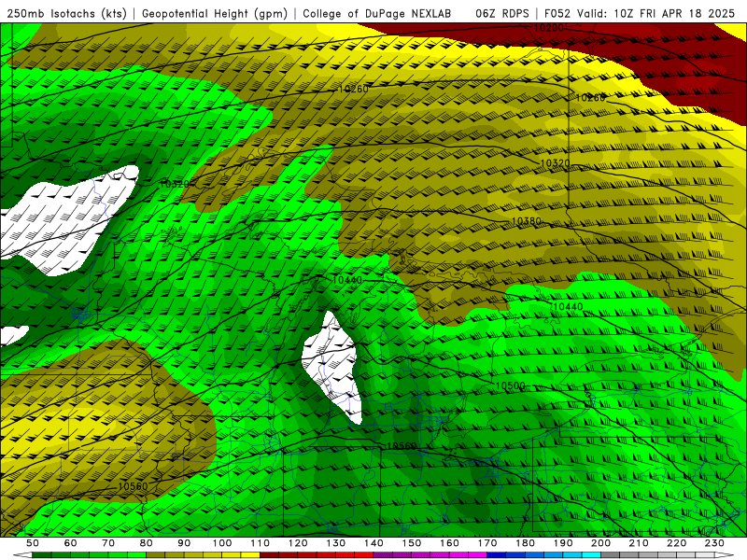This screenshot has height=560, width=747.
Task: Click the 100 value on the color scale
Action: (222, 543)
